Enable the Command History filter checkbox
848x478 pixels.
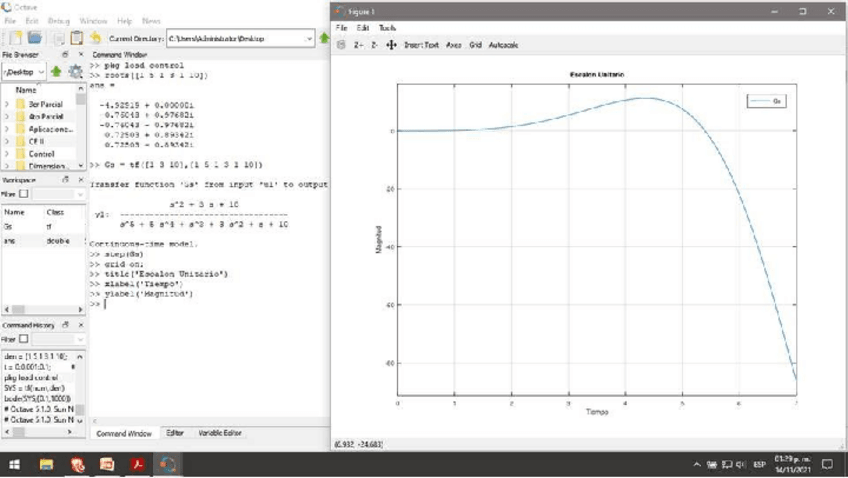22,340
